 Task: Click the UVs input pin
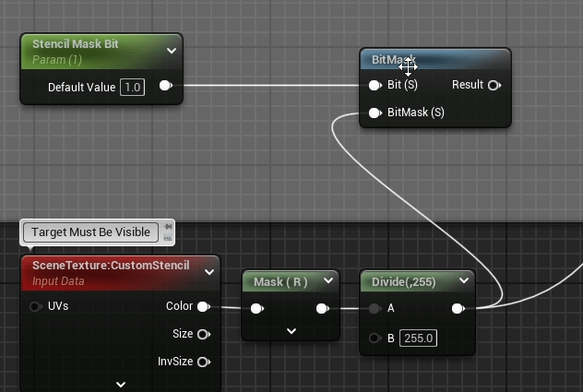tap(36, 306)
